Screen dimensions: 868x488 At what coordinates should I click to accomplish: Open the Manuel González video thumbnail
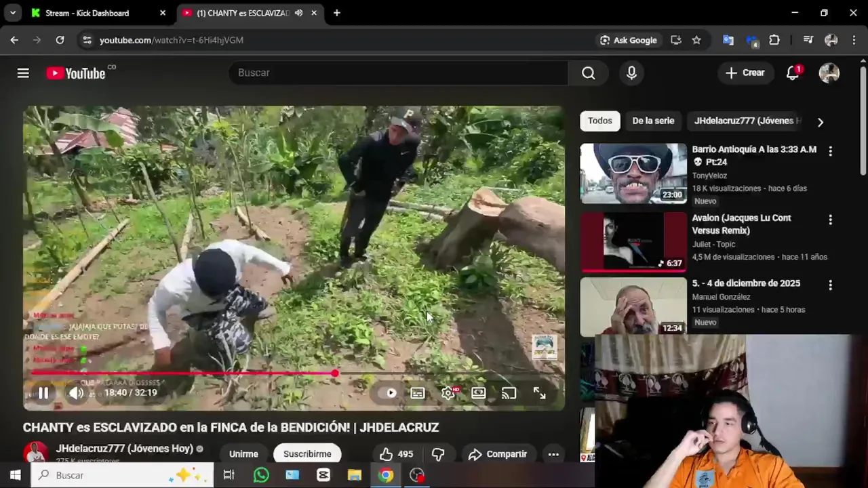(x=633, y=306)
